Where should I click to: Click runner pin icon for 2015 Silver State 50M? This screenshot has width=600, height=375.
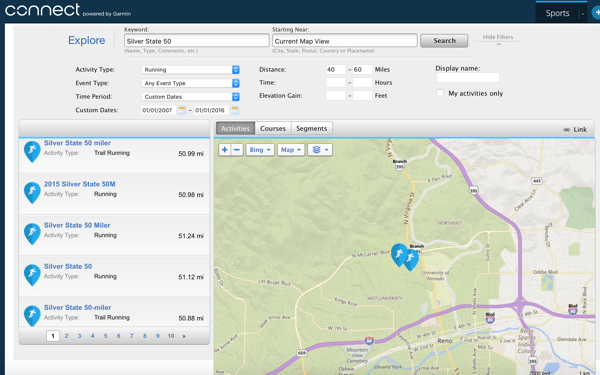32,193
